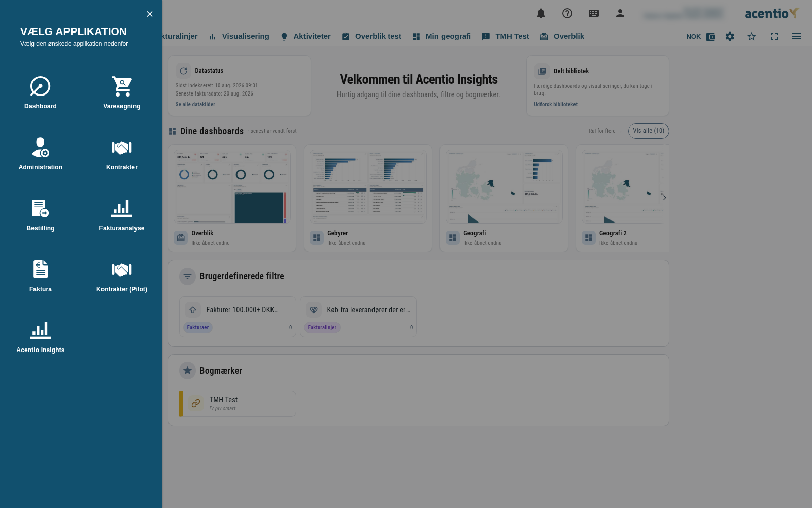The width and height of the screenshot is (812, 508).
Task: Open the Acentio Insights app
Action: (41, 336)
